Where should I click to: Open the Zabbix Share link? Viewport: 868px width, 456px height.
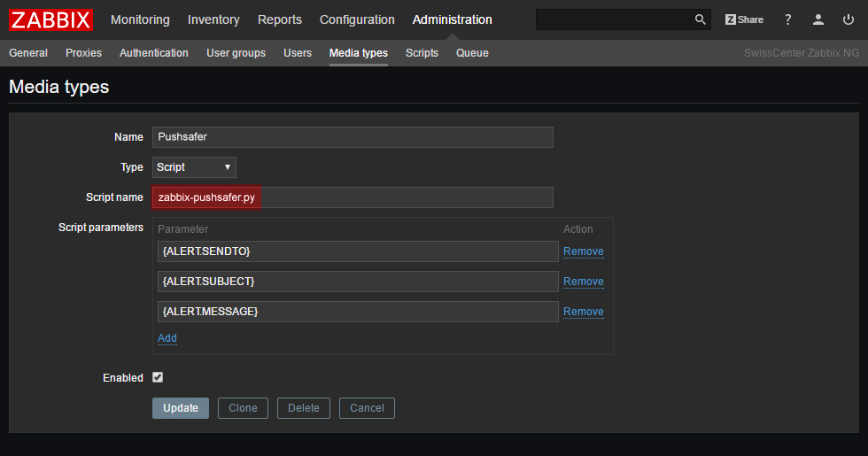744,19
